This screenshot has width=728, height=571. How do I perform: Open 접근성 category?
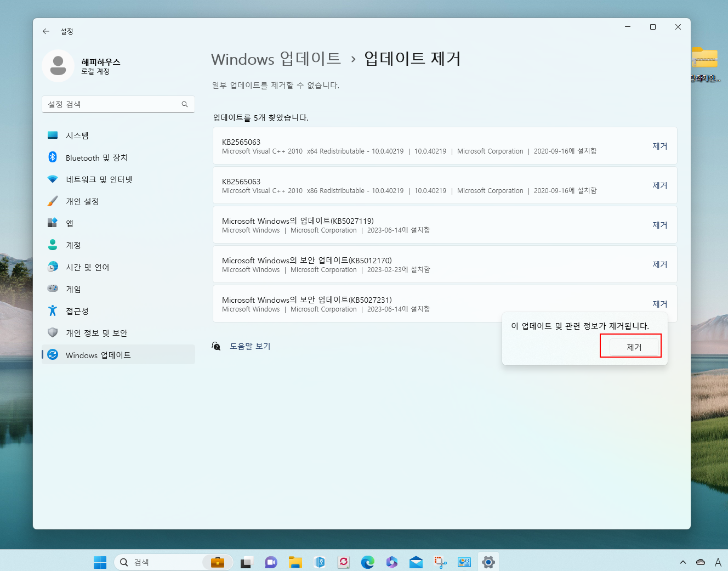(118, 311)
